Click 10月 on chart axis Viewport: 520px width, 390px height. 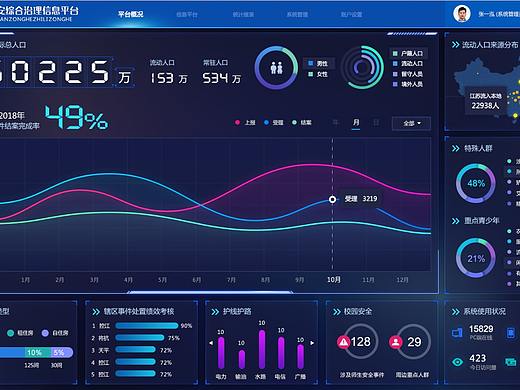[x=334, y=280]
